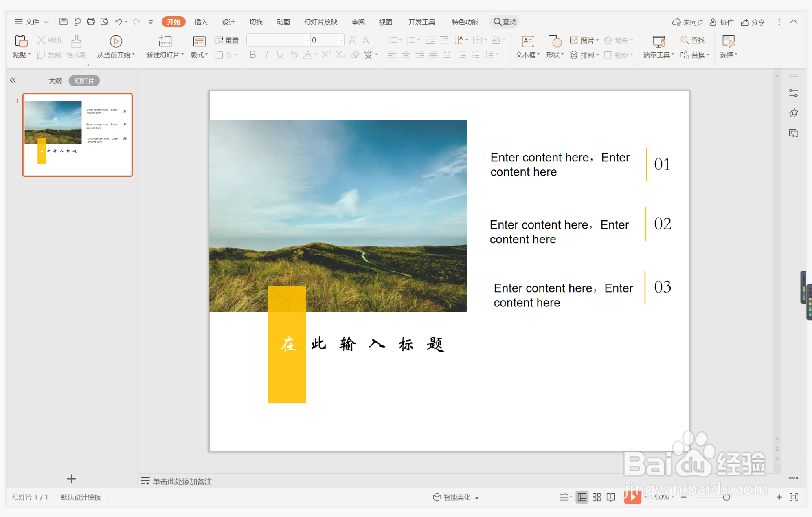Click the Save icon in quick access toolbar
The width and height of the screenshot is (812, 517).
tap(63, 22)
